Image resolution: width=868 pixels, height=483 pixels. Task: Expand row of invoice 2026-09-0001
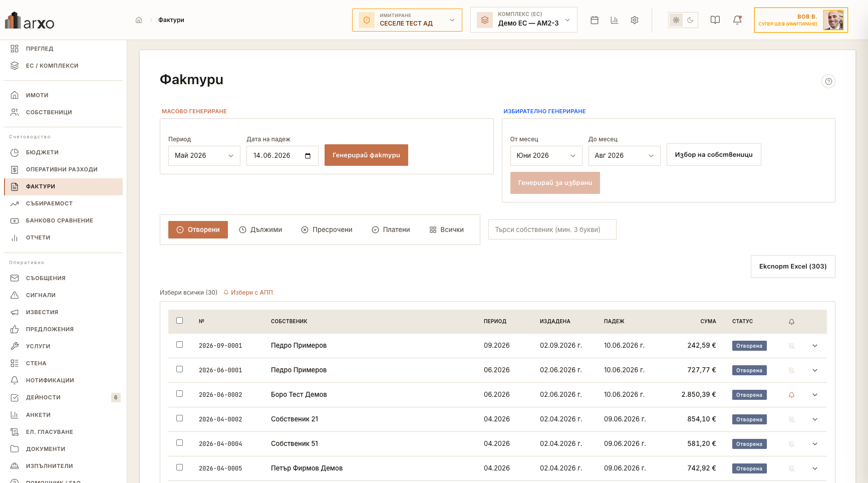click(815, 346)
